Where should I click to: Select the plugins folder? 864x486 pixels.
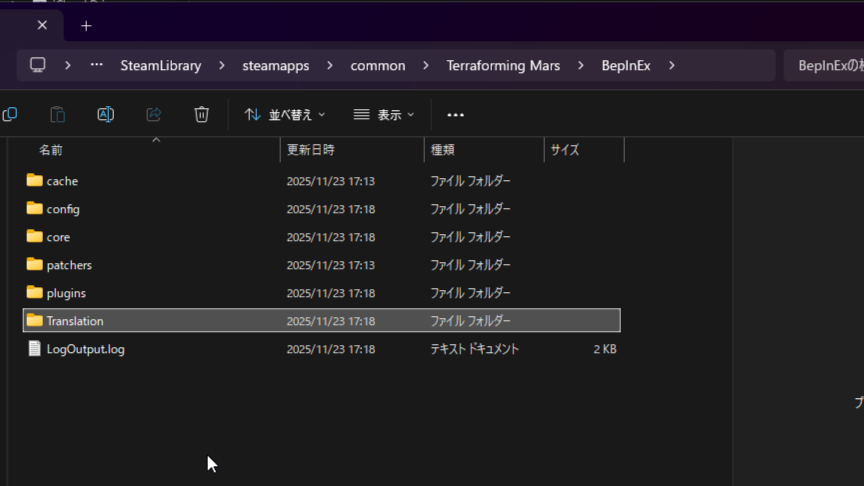pyautogui.click(x=66, y=293)
